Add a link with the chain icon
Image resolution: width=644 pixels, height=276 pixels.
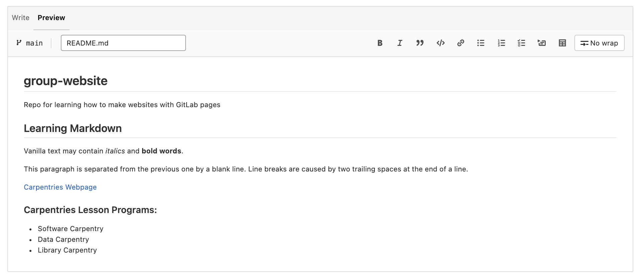(460, 43)
